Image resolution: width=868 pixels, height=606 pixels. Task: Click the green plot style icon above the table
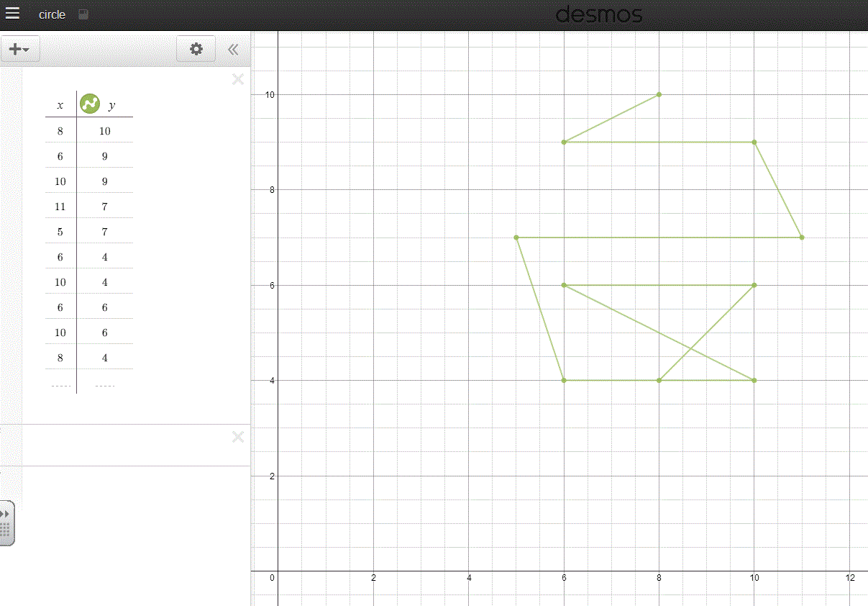coord(88,103)
